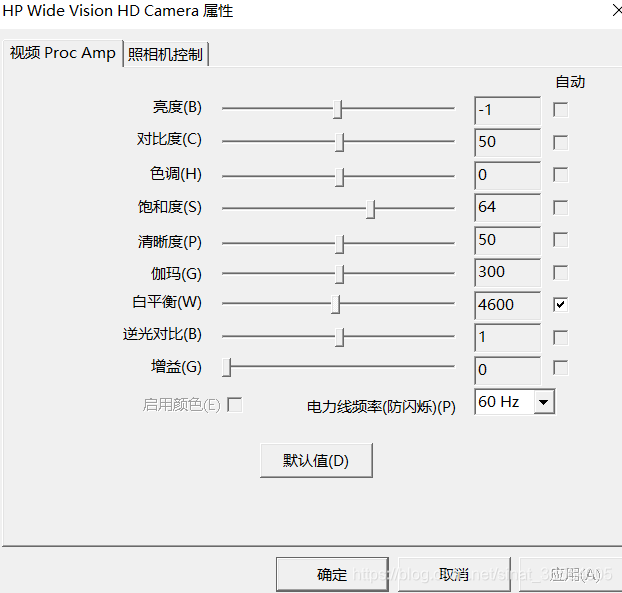
Task: Close the camera properties dialog
Action: 617,11
